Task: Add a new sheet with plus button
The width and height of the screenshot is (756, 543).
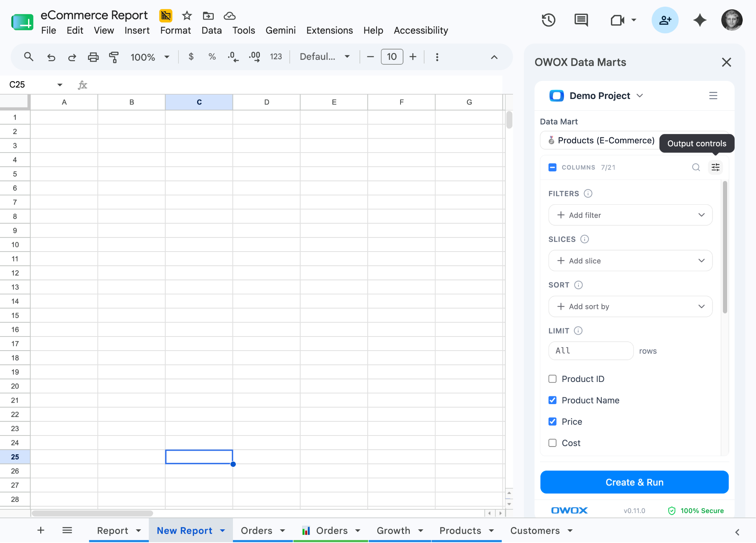Action: pos(41,530)
